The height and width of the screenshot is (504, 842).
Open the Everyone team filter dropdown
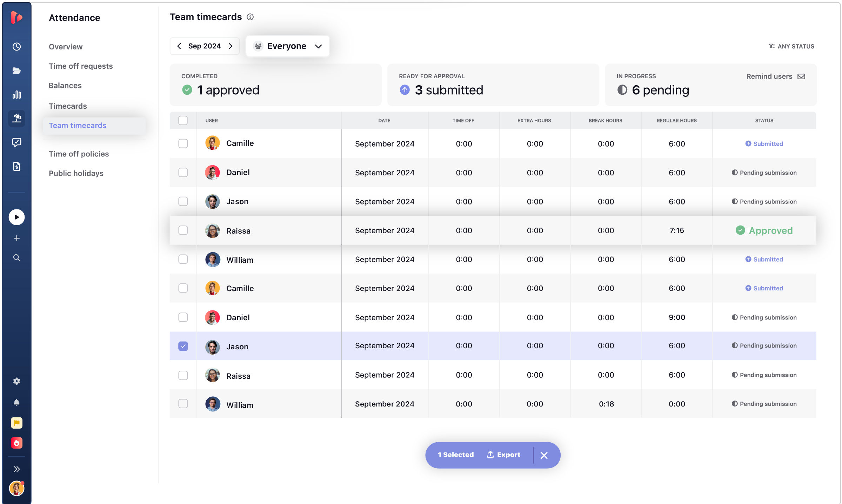pyautogui.click(x=288, y=46)
